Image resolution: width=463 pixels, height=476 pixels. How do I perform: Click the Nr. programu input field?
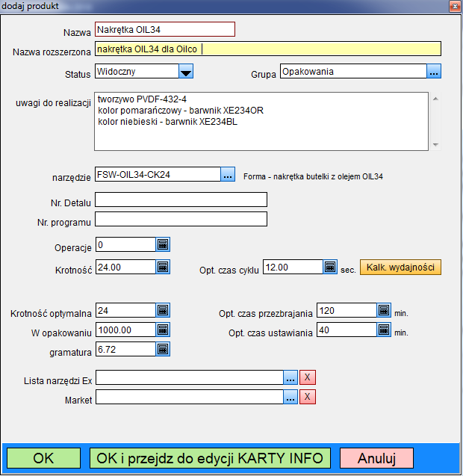point(181,219)
